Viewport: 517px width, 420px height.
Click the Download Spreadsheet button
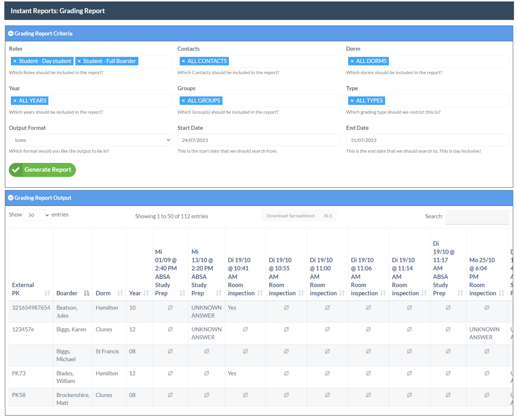coord(290,216)
